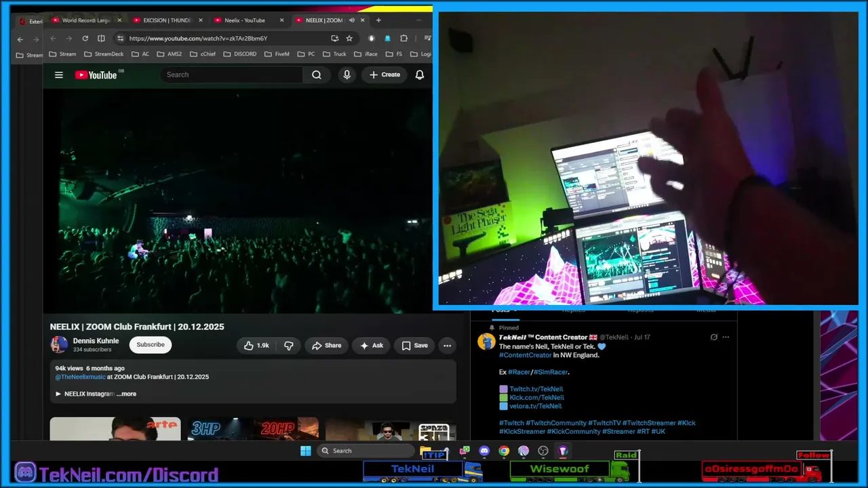This screenshot has width=868, height=488.
Task: Open the Stream bookmarks folder
Action: [62, 54]
